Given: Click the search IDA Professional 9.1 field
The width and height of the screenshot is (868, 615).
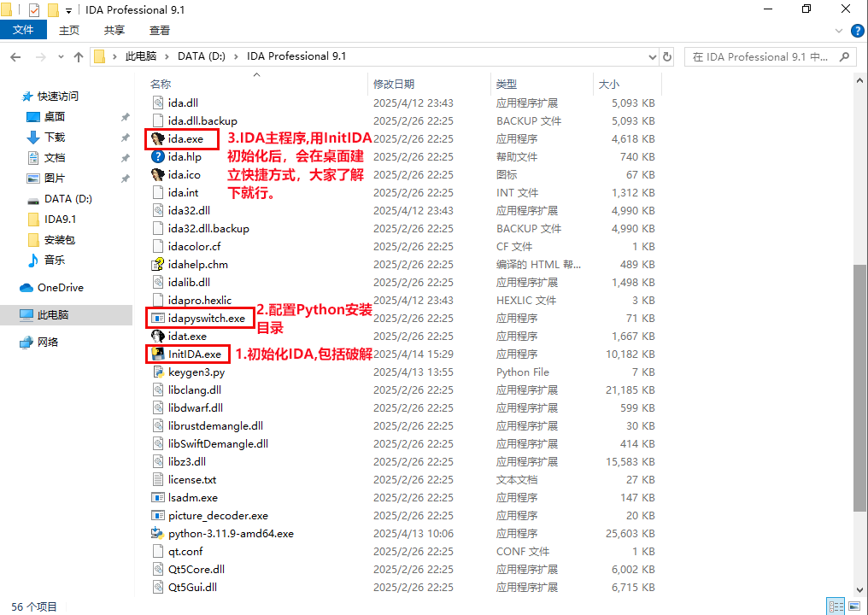Looking at the screenshot, I should coord(771,56).
